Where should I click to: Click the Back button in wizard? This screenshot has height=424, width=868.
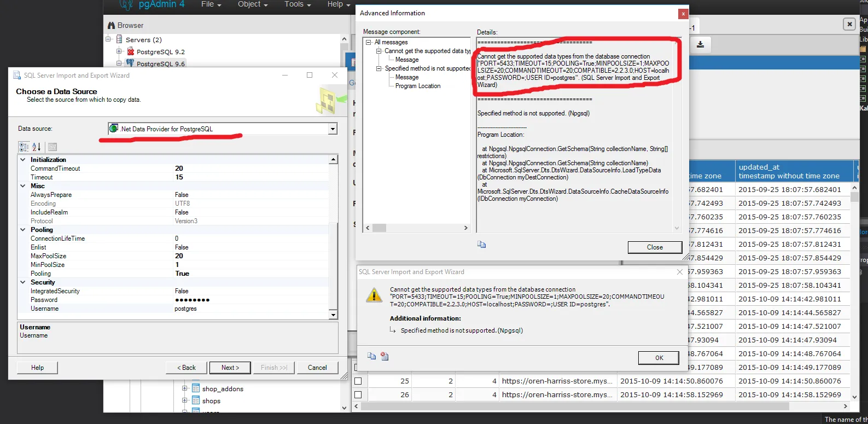point(187,368)
